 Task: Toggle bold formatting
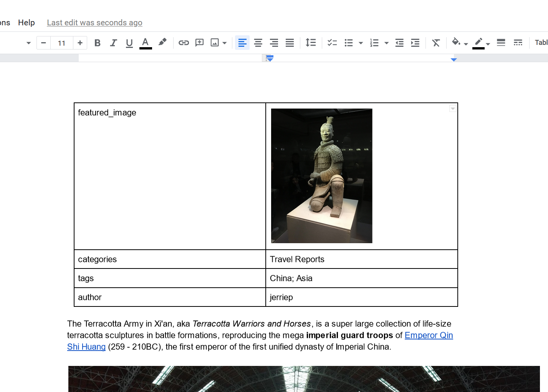pyautogui.click(x=98, y=43)
